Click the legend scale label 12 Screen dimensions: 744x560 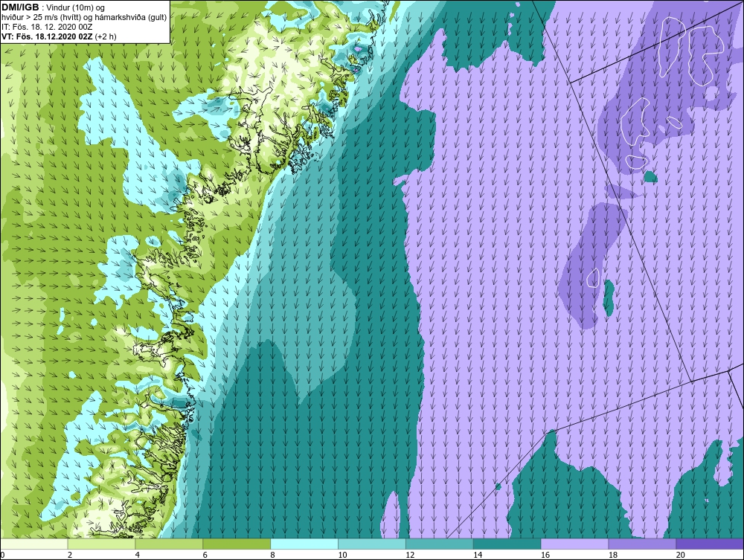pos(410,555)
